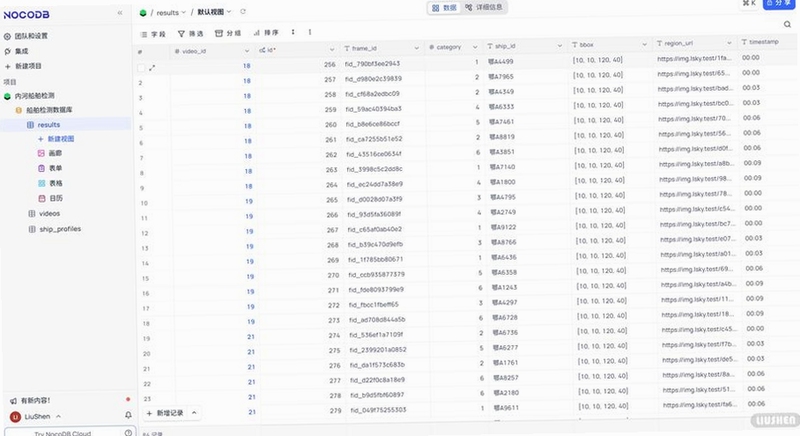Select cell fid_d980e2c39839
This screenshot has height=436, width=800.
(x=373, y=79)
